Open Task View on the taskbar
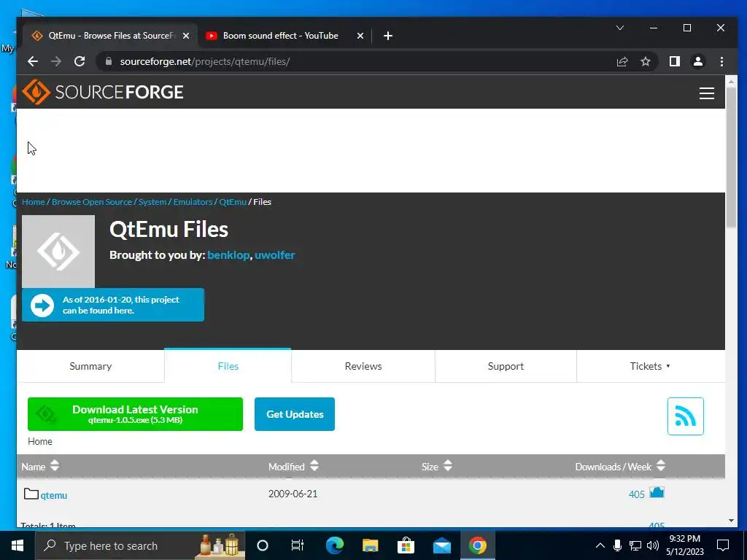Viewport: 747px width, 560px height. (x=298, y=545)
